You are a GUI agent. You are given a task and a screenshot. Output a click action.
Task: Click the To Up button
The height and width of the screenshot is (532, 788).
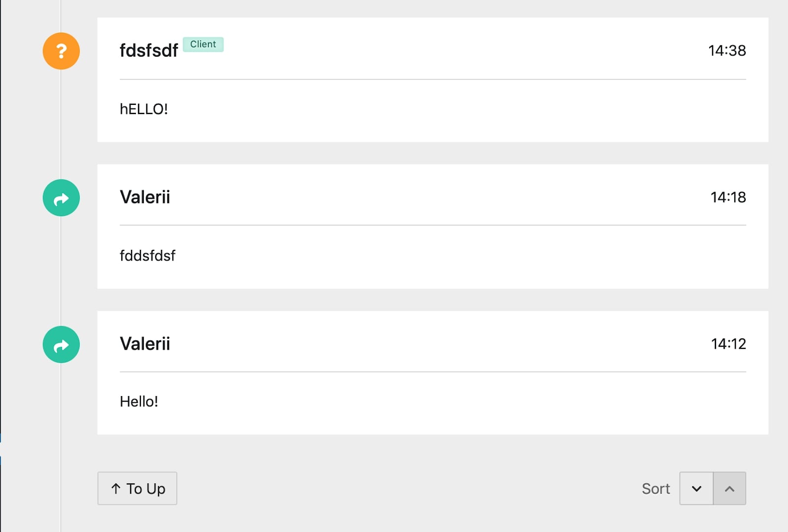pos(137,488)
